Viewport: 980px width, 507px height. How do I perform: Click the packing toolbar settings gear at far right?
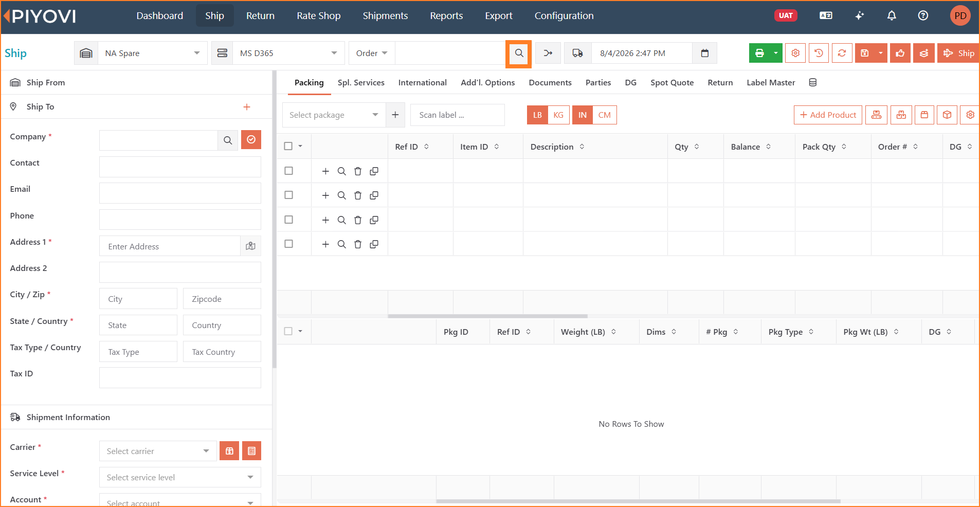click(970, 115)
